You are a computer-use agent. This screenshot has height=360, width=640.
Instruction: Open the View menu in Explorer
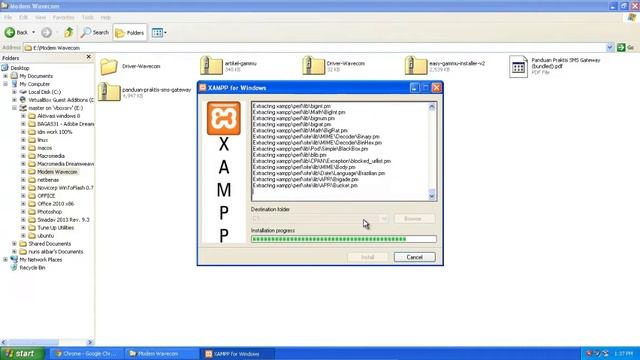40,18
